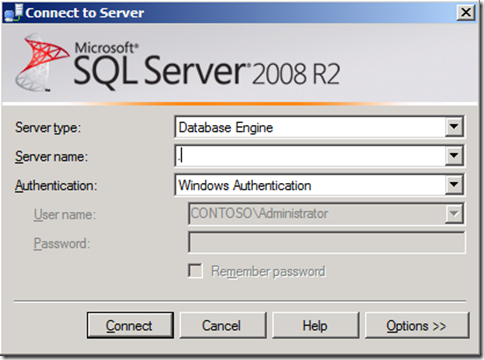Tick the Remember password checkbox

[x=195, y=271]
